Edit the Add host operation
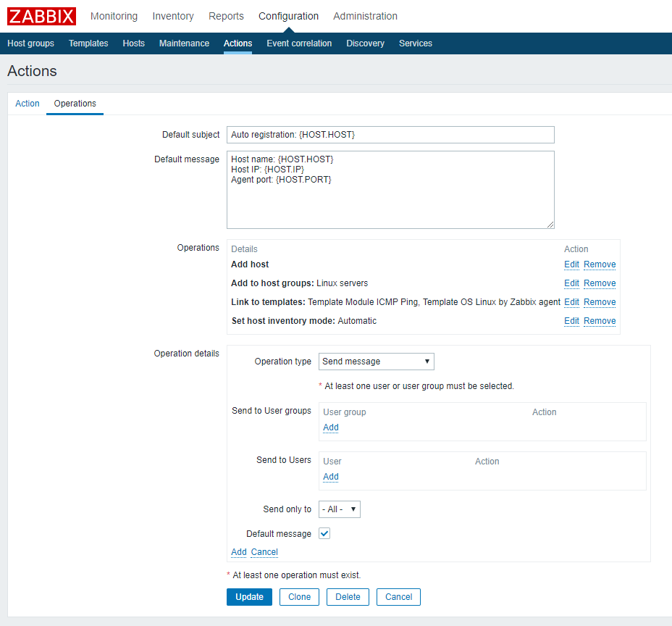The height and width of the screenshot is (626, 672). click(x=571, y=264)
